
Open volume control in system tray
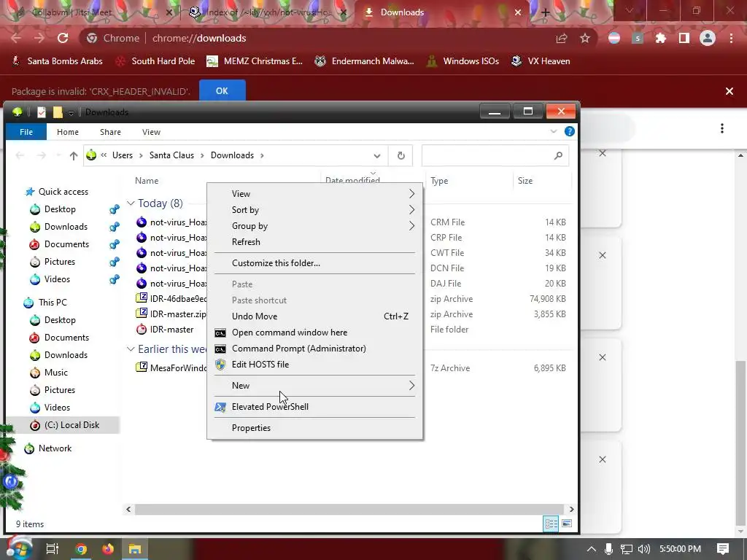[643, 549]
